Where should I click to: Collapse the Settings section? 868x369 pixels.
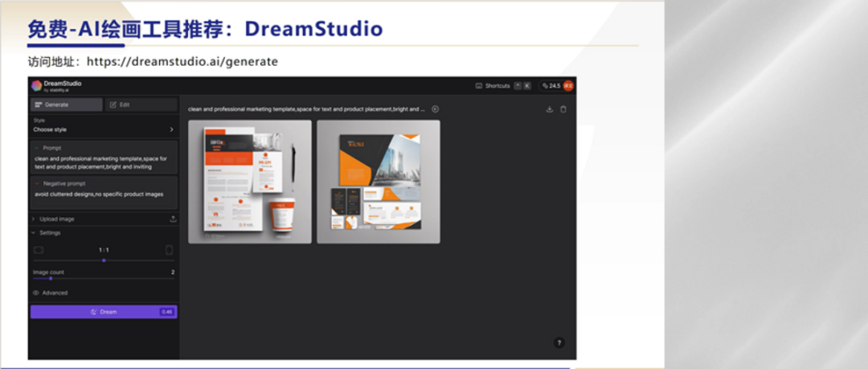pos(46,232)
